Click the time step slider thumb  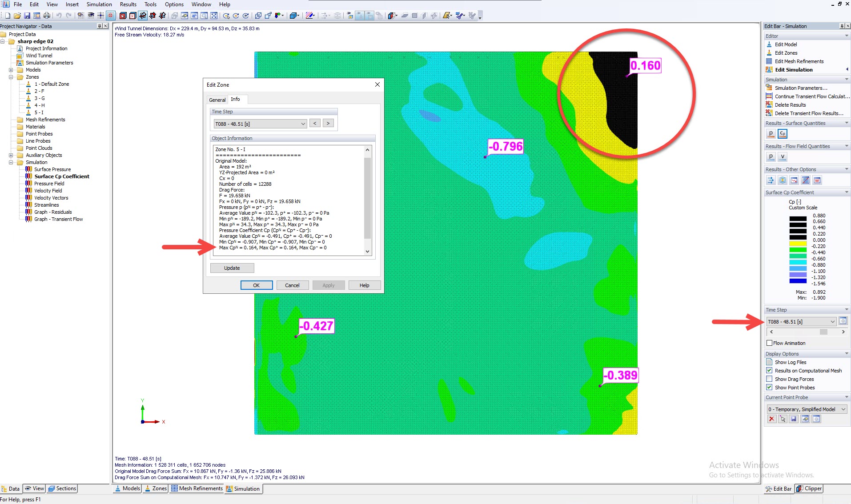(x=823, y=332)
